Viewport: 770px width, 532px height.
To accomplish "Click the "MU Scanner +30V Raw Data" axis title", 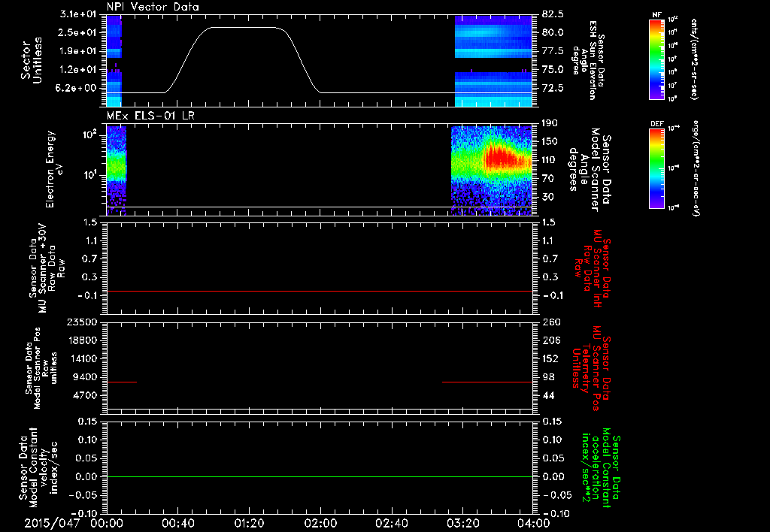I will [x=47, y=268].
